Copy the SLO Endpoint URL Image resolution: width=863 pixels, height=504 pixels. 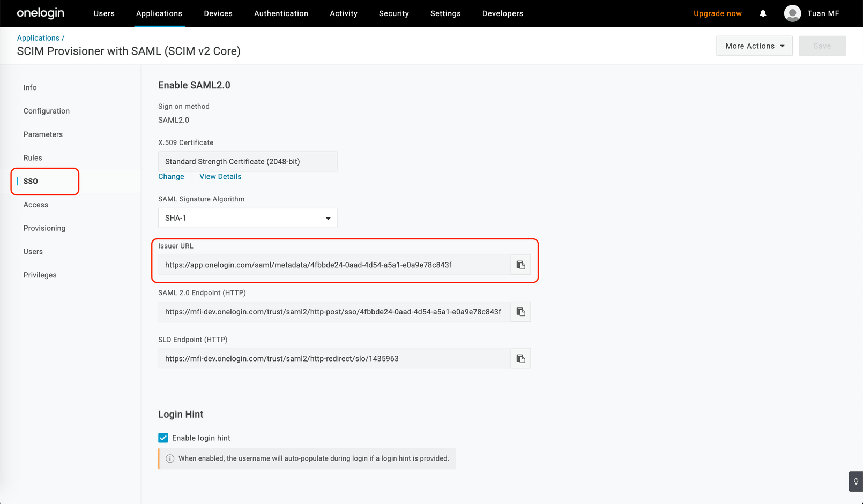pyautogui.click(x=520, y=359)
